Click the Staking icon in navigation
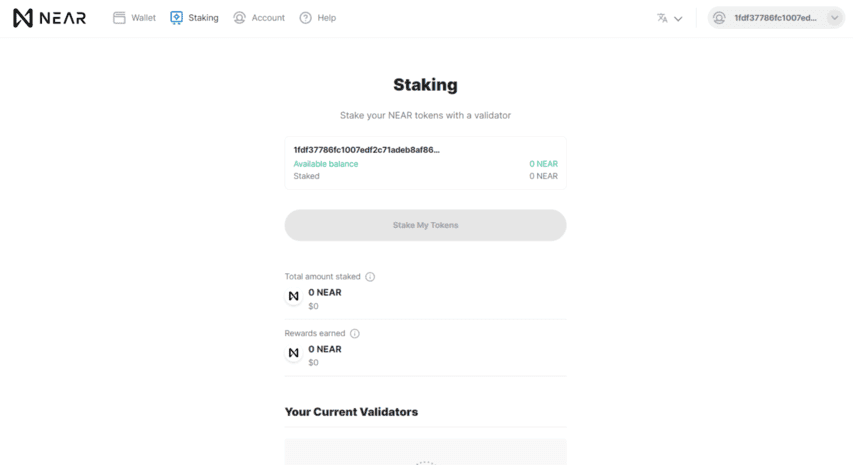The width and height of the screenshot is (853, 465). [x=176, y=18]
